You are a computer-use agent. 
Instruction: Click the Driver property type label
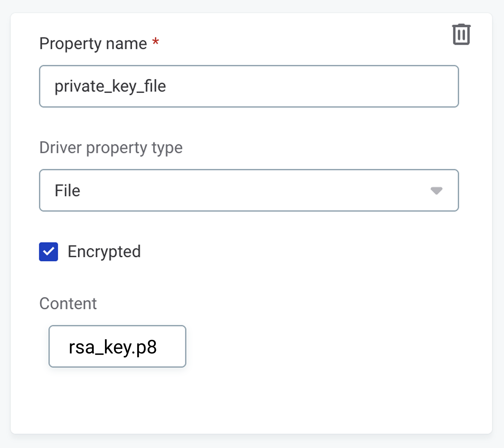point(111,147)
